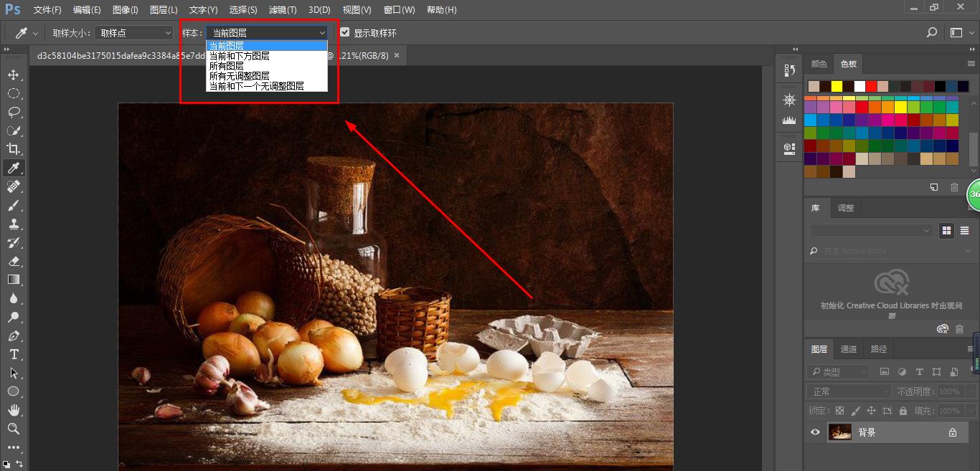Viewport: 980px width, 471px height.
Task: Expand the edit toolbar ellipsis
Action: point(13,447)
